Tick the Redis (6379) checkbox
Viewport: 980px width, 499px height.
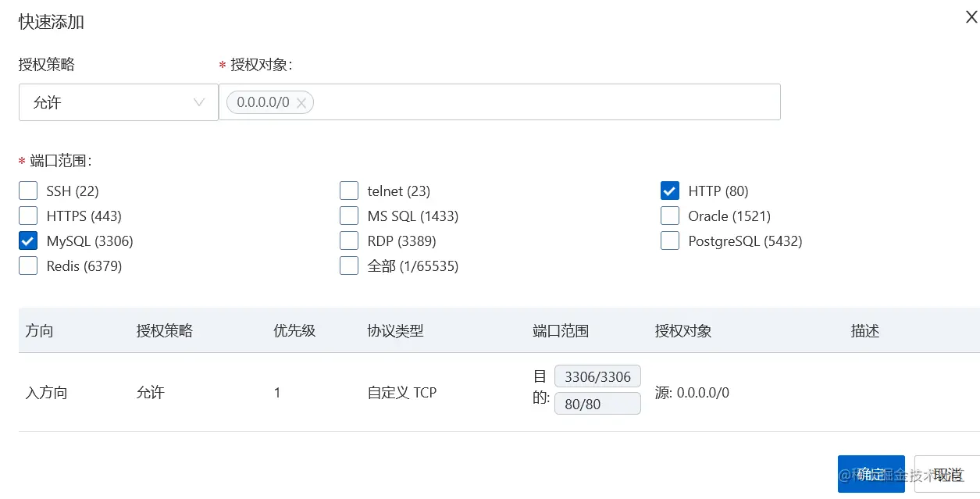(x=28, y=266)
